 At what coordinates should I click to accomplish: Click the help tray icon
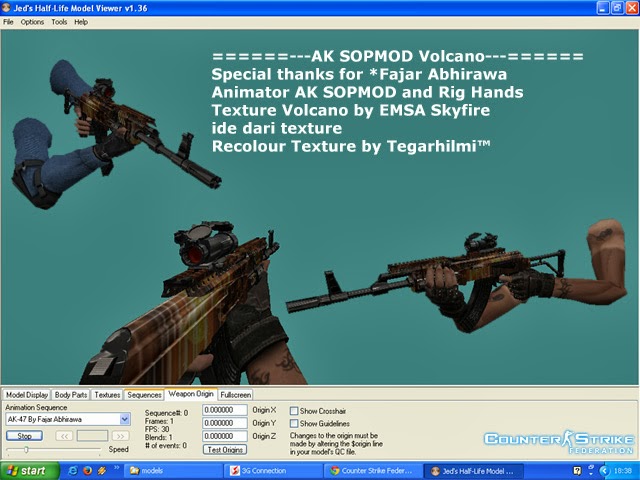pos(577,471)
